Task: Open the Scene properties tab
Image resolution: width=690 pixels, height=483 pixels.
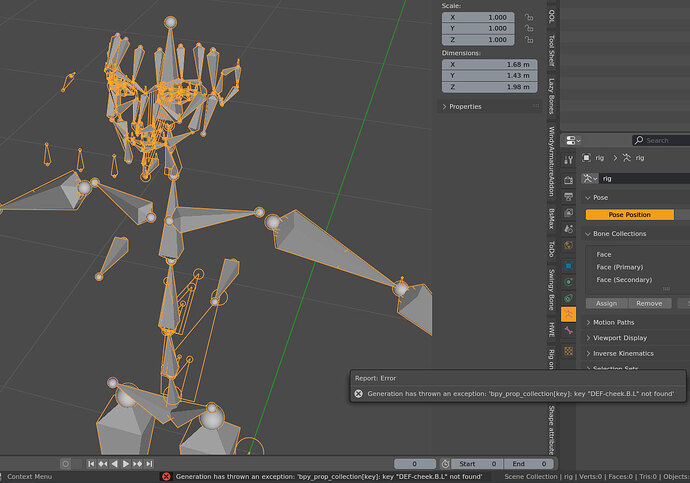Action: 568,229
